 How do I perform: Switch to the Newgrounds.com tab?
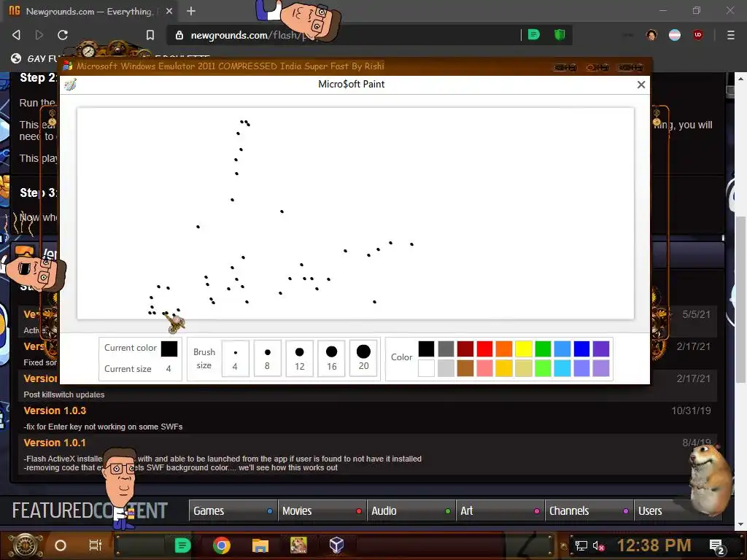[88, 11]
